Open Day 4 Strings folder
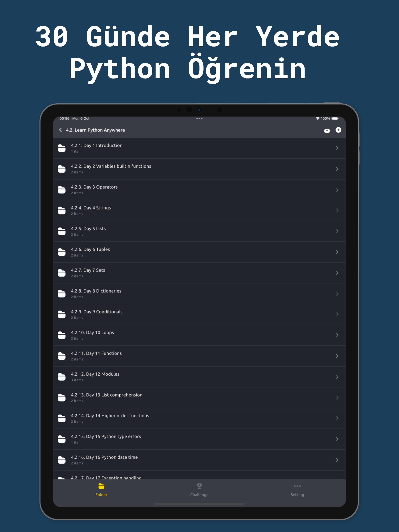The width and height of the screenshot is (399, 532). 91,208
